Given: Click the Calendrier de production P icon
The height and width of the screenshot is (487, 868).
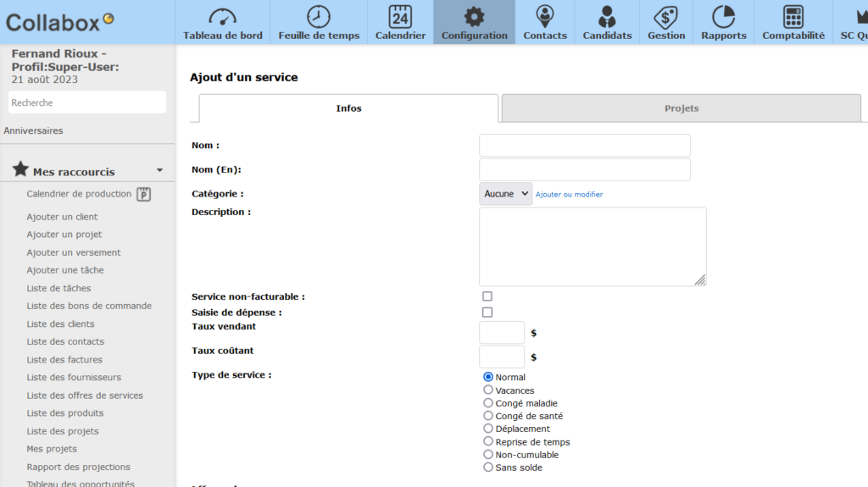Looking at the screenshot, I should pos(144,194).
